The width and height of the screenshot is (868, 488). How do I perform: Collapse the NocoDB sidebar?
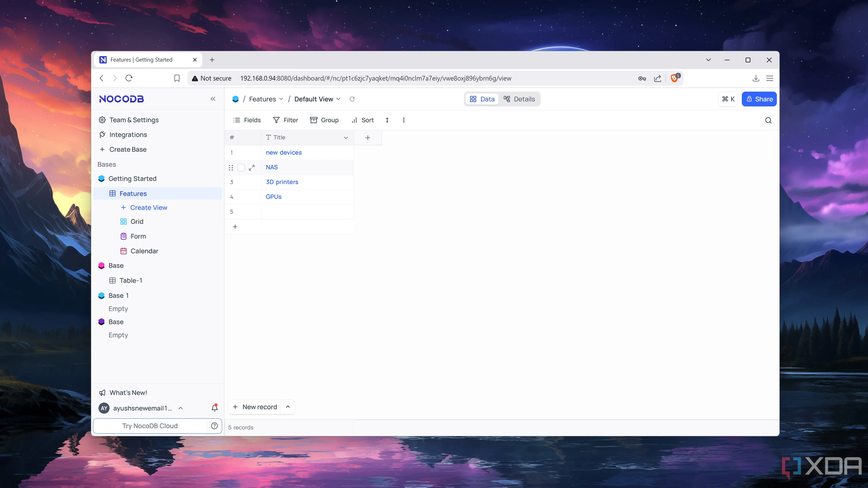pos(213,99)
